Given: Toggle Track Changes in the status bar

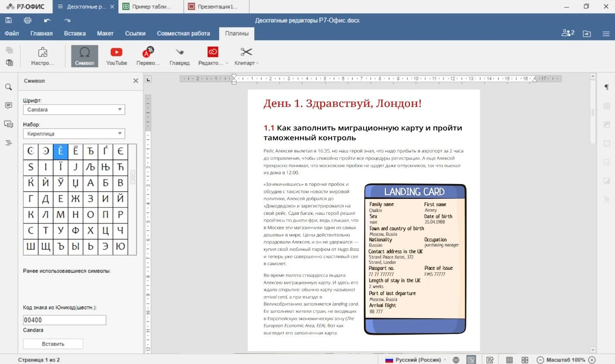Looking at the screenshot, I should pos(490,360).
